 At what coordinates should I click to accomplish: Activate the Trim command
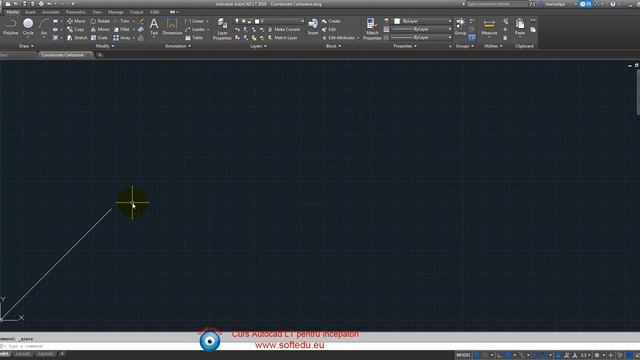coord(122,21)
